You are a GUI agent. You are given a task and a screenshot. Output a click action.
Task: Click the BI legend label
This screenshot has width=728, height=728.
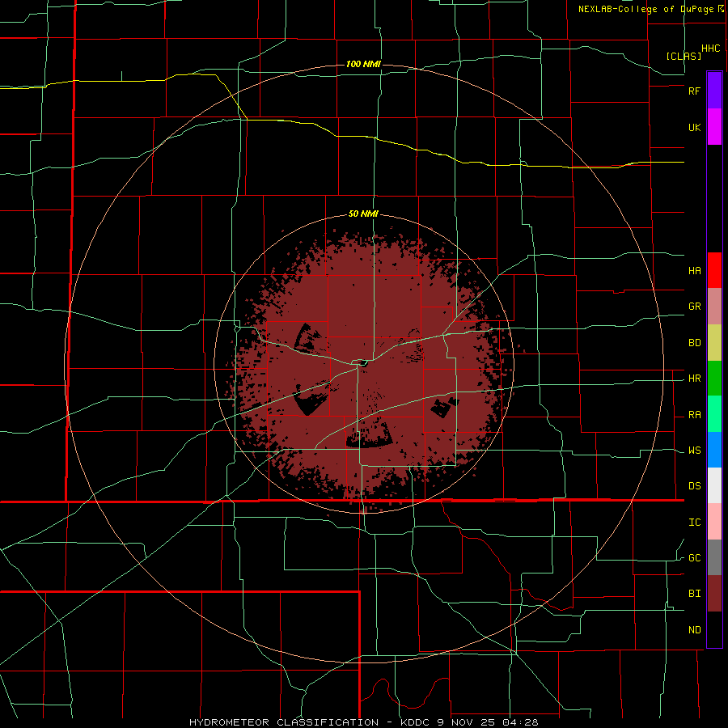pos(694,594)
